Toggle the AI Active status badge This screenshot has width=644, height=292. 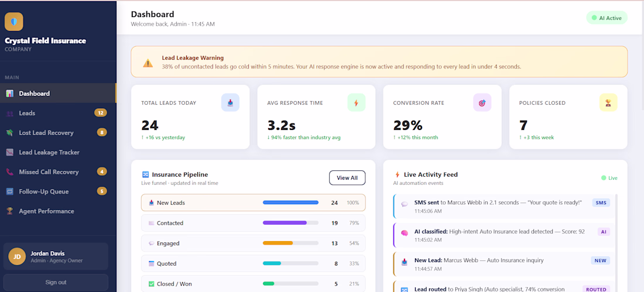tap(607, 18)
